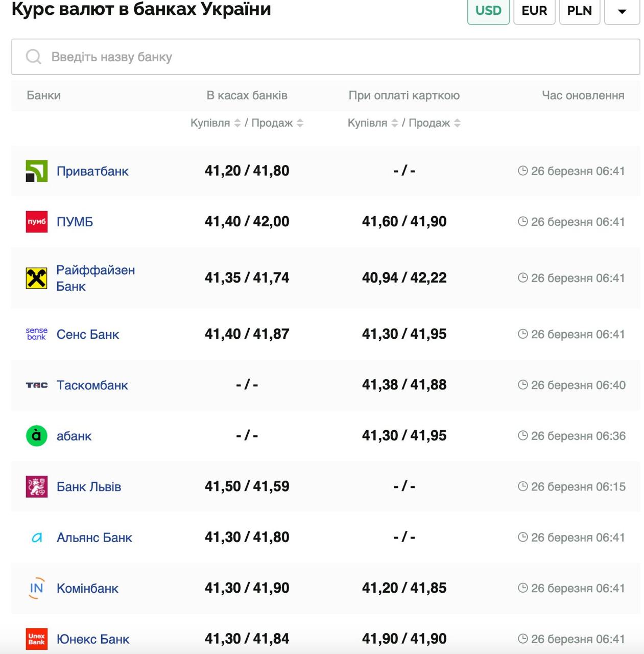
Task: Switch to the PLN currency tab
Action: click(x=579, y=11)
